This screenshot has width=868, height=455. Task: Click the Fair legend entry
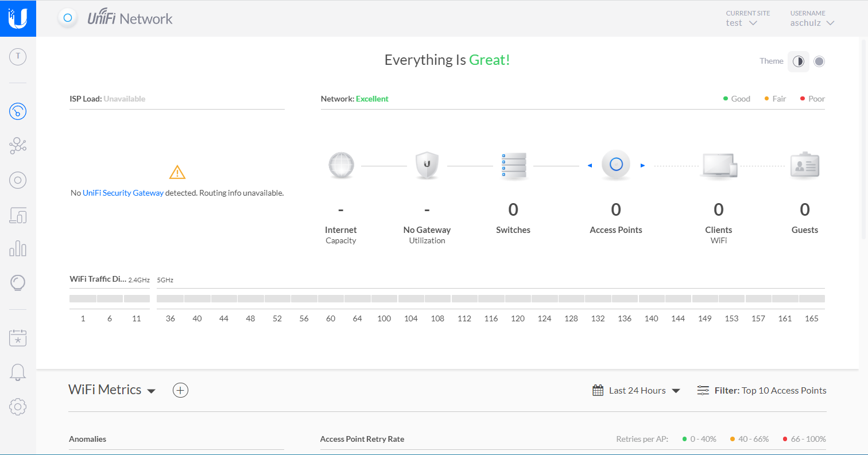(x=775, y=99)
